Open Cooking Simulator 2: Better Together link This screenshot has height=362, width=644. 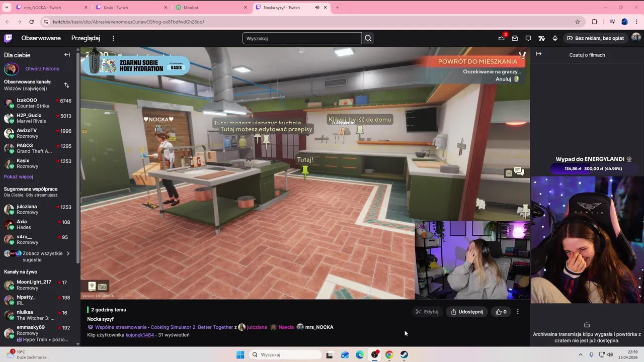(192, 327)
